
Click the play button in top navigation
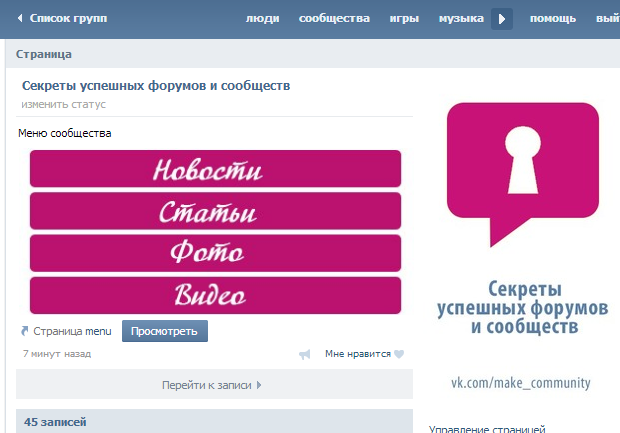tap(502, 19)
